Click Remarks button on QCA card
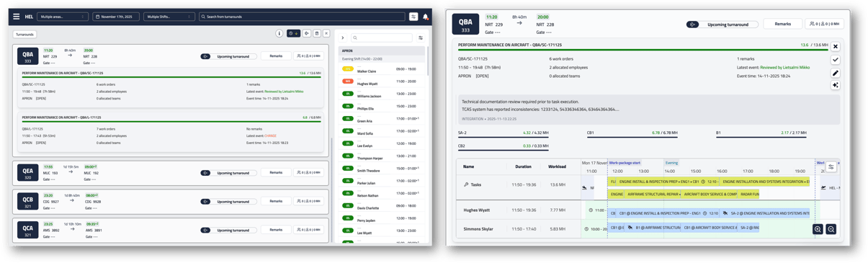The image size is (868, 263). (276, 230)
